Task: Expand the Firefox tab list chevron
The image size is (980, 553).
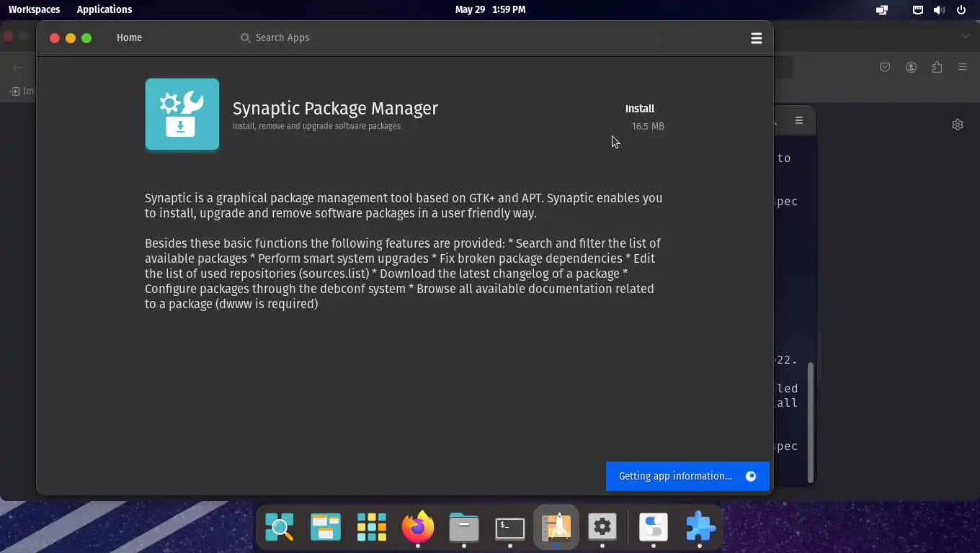Action: [x=966, y=36]
